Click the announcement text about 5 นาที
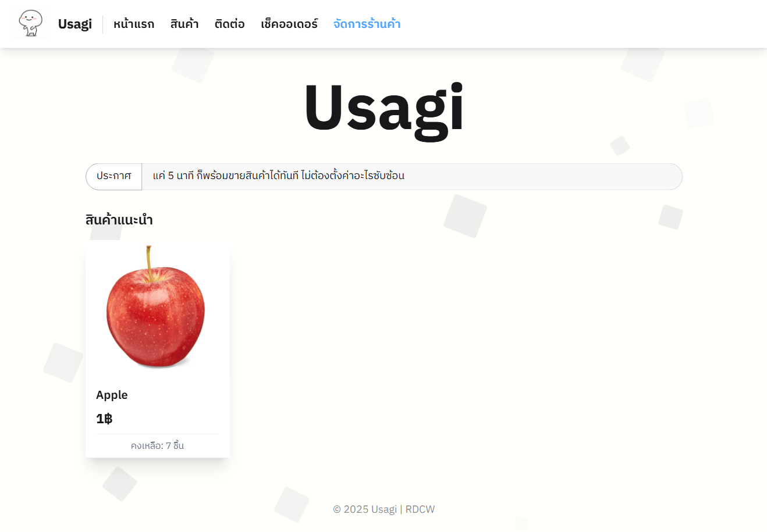The width and height of the screenshot is (767, 532). (279, 176)
